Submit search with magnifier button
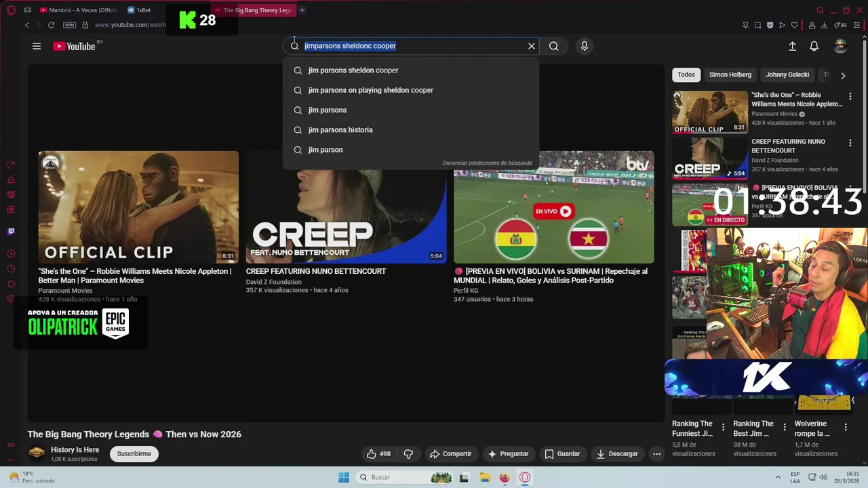 click(x=554, y=46)
